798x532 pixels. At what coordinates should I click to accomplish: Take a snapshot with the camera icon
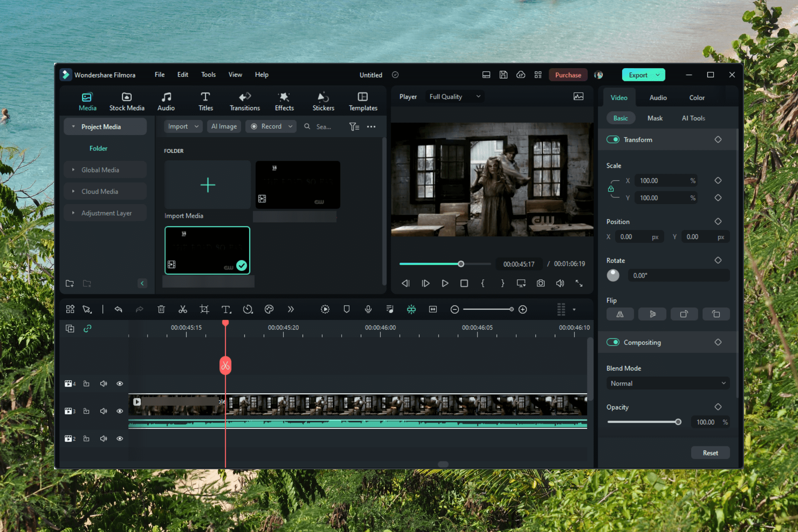pyautogui.click(x=540, y=283)
